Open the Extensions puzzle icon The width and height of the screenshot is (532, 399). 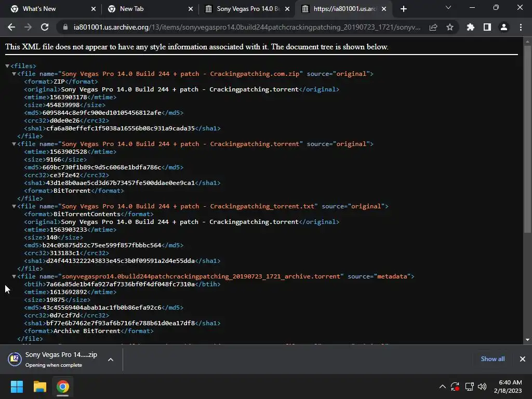pyautogui.click(x=471, y=27)
